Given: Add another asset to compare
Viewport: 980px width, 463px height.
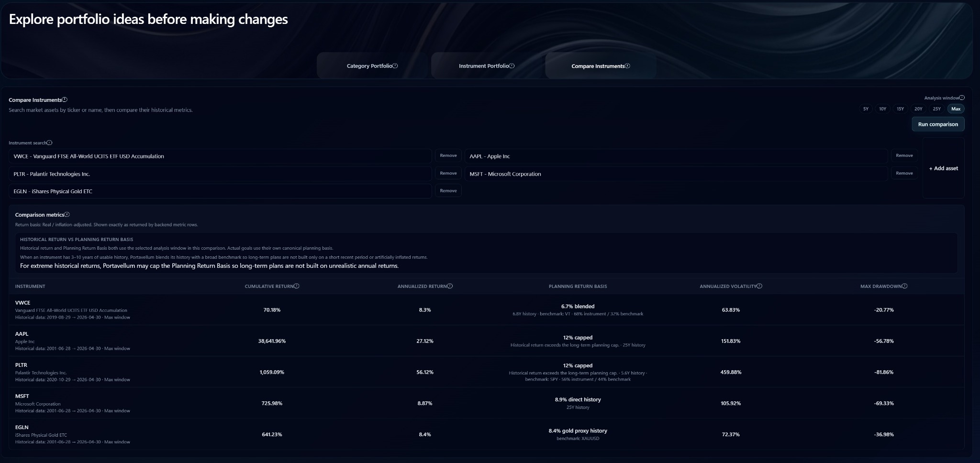Looking at the screenshot, I should coord(943,168).
